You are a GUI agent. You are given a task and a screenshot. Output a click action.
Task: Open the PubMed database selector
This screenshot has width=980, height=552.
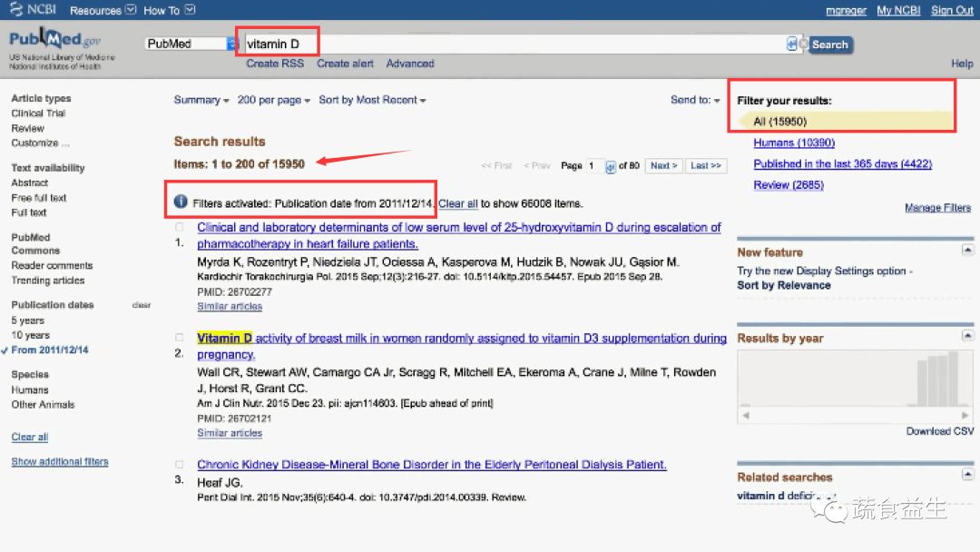pyautogui.click(x=191, y=44)
